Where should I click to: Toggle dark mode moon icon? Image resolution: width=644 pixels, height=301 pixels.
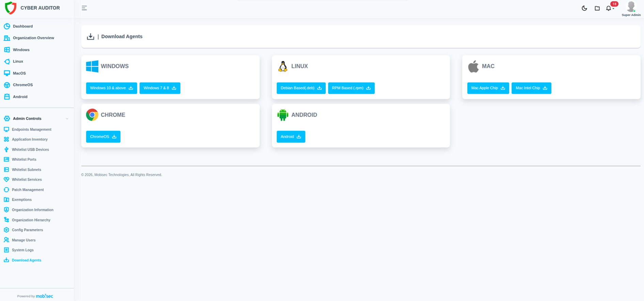(584, 8)
